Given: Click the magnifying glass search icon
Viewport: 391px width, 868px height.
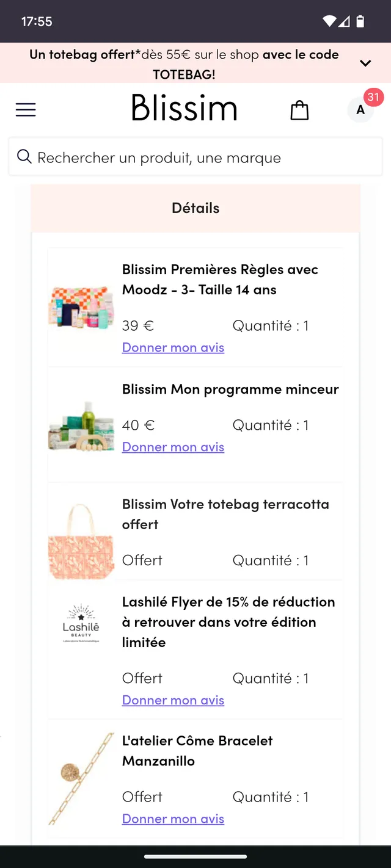Looking at the screenshot, I should 24,157.
